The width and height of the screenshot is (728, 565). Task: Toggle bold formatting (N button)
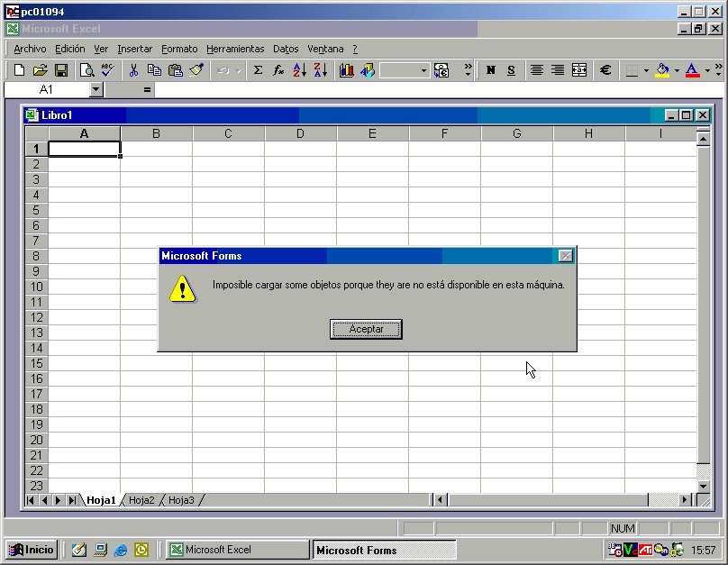pos(490,70)
